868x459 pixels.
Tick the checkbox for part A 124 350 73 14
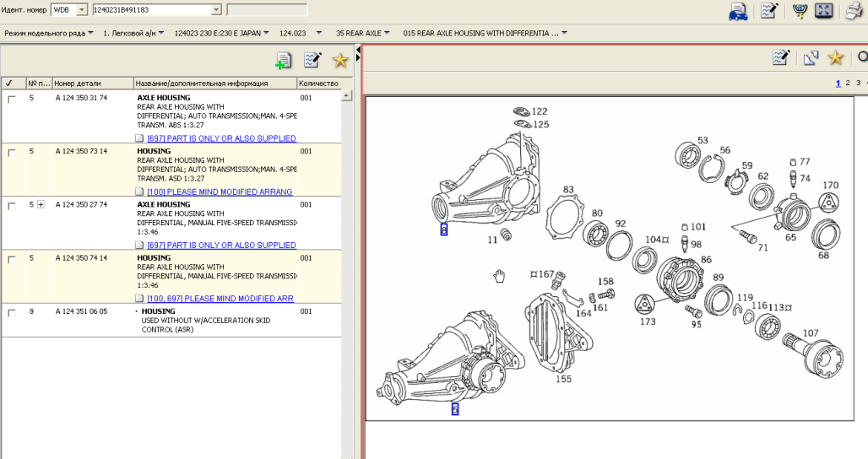tap(11, 153)
